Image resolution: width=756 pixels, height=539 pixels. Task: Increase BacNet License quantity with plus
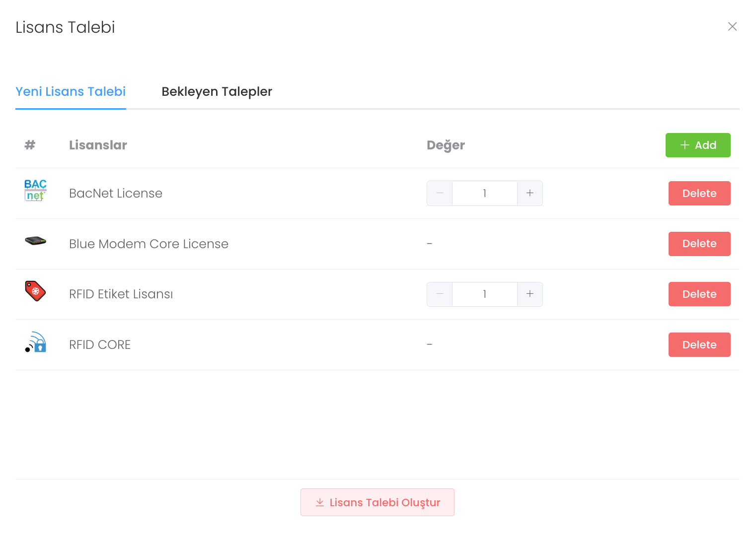pyautogui.click(x=530, y=193)
